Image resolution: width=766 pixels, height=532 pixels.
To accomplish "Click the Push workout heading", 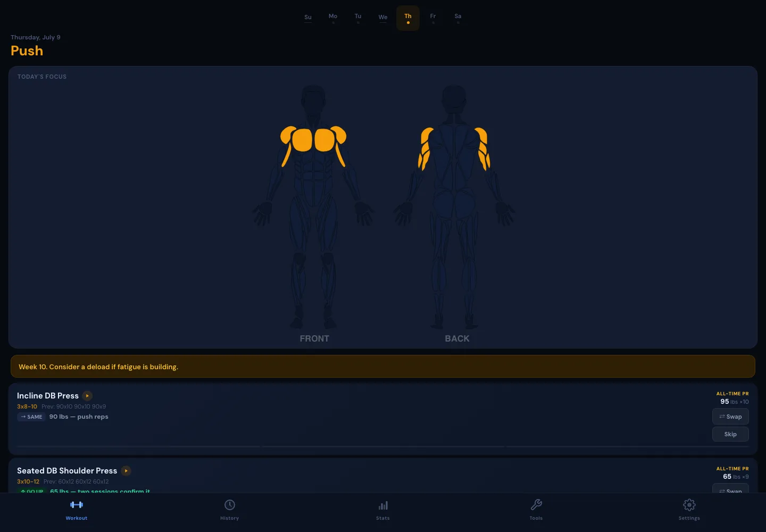I will tap(27, 51).
